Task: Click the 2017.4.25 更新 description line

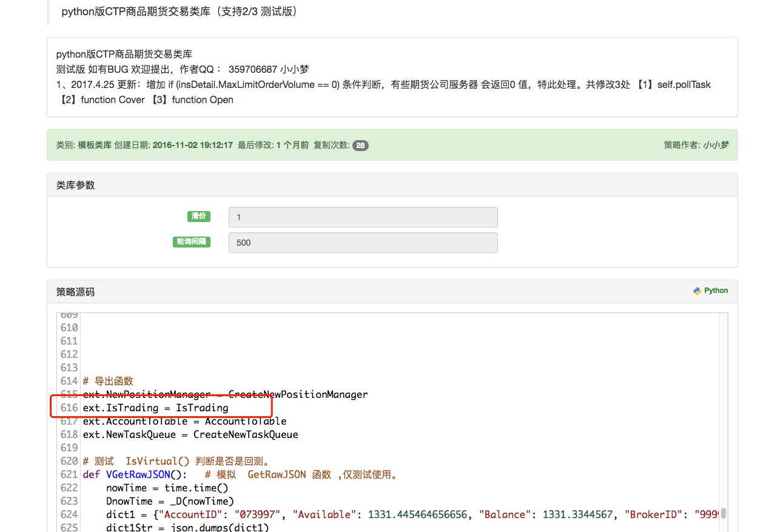Action: [x=383, y=84]
